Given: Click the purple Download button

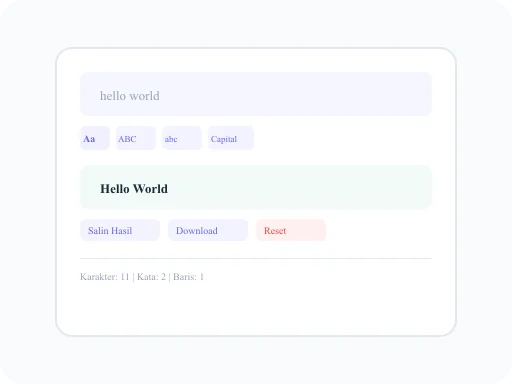Looking at the screenshot, I should coord(208,230).
